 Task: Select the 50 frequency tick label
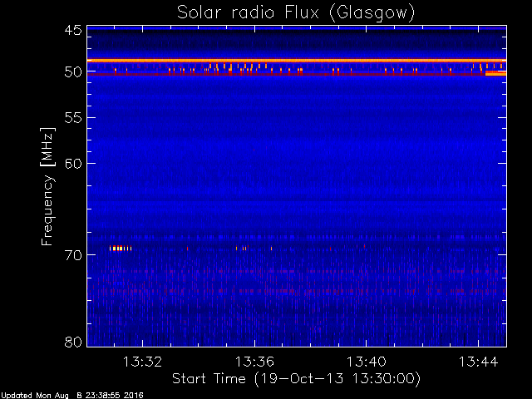click(73, 72)
